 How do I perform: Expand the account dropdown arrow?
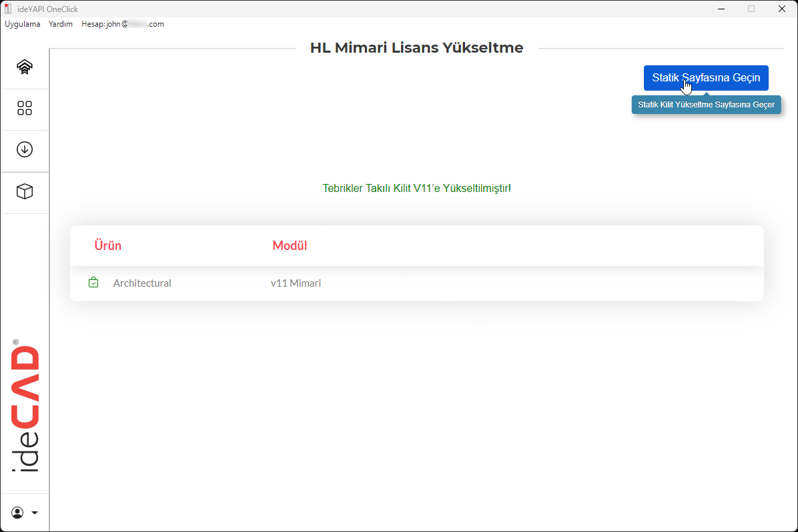pos(35,513)
